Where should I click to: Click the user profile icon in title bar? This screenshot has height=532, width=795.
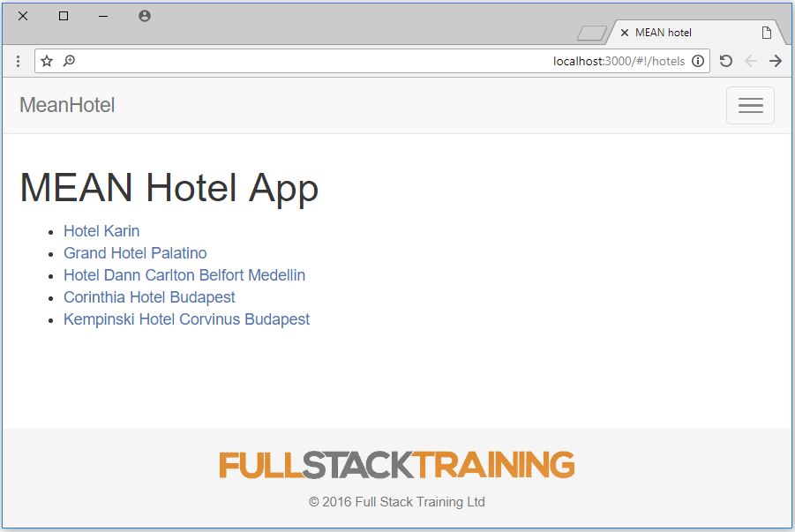point(144,16)
